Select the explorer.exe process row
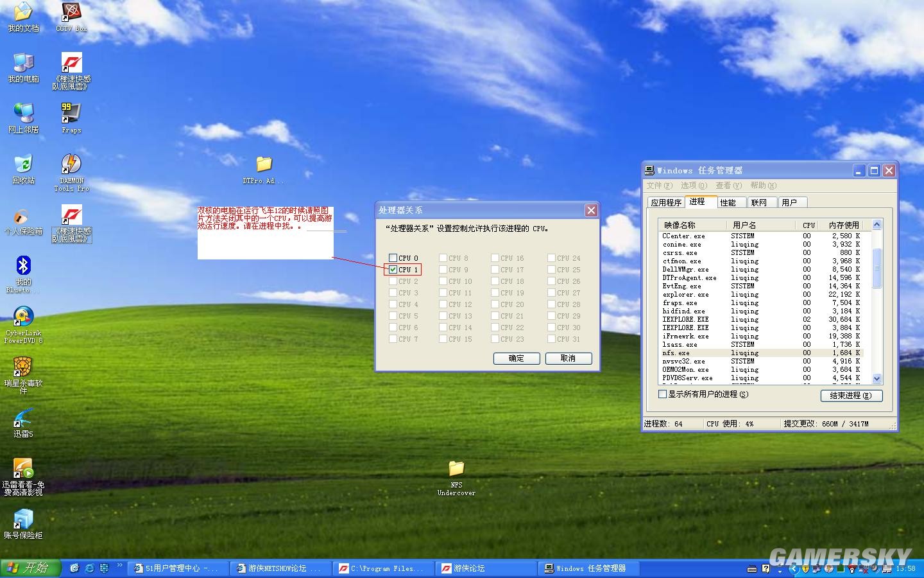Image resolution: width=924 pixels, height=578 pixels. 762,295
